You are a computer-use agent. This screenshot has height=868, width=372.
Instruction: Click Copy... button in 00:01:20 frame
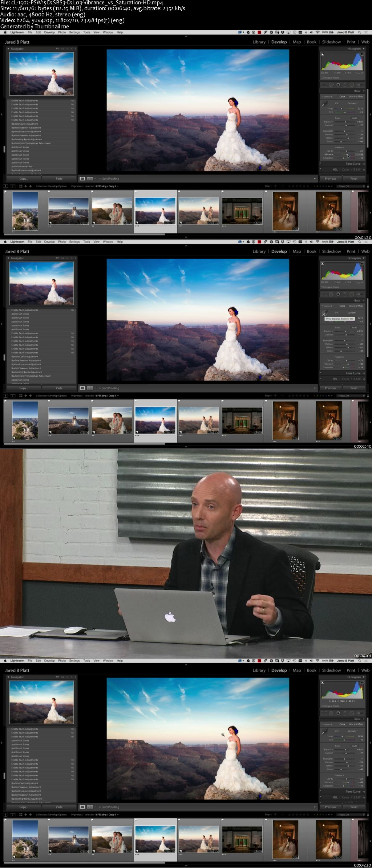click(24, 179)
